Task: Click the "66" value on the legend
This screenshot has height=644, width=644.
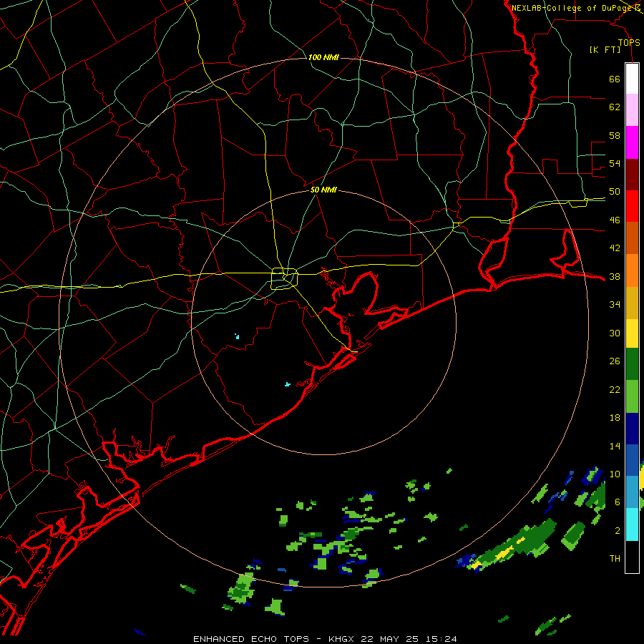Action: click(615, 79)
